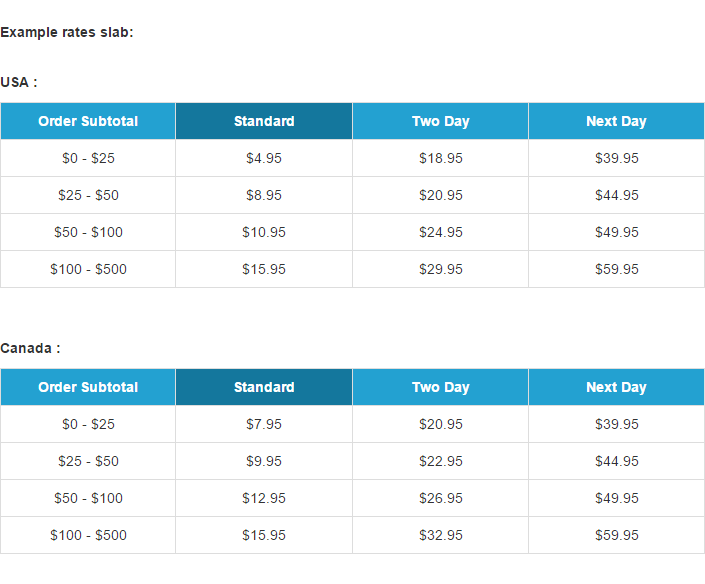The width and height of the screenshot is (705, 584).
Task: Select the $12.95 Canada standard cell
Action: [x=264, y=498]
